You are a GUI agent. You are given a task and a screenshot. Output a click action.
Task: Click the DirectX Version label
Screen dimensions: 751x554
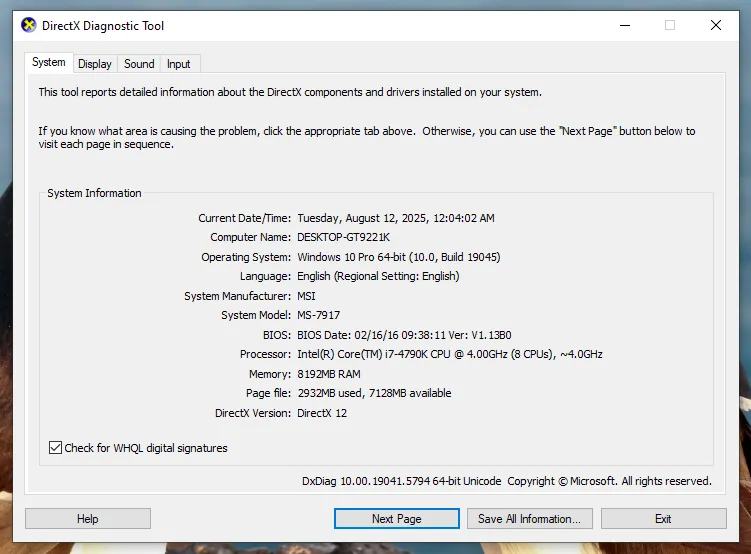pyautogui.click(x=253, y=413)
